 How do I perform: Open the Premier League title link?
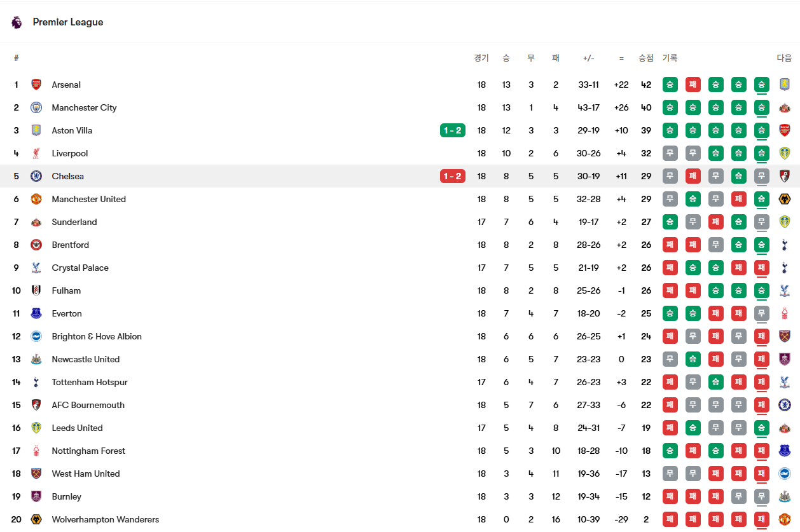[x=68, y=22]
